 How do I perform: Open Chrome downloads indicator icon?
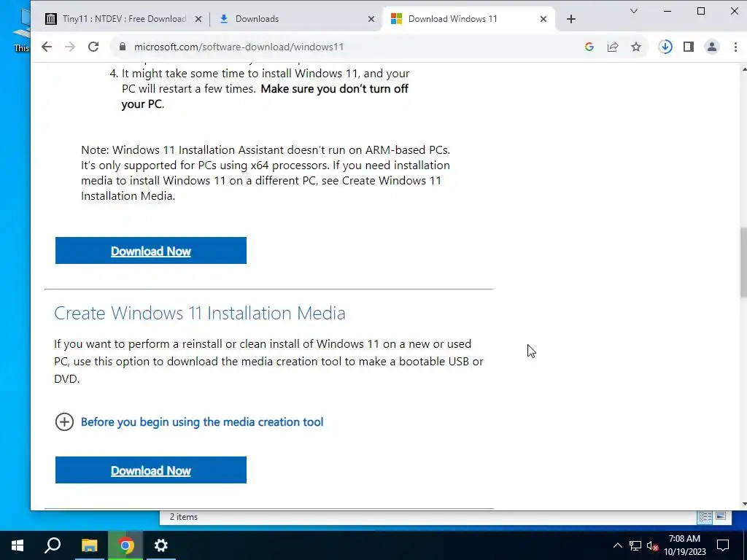(x=665, y=47)
